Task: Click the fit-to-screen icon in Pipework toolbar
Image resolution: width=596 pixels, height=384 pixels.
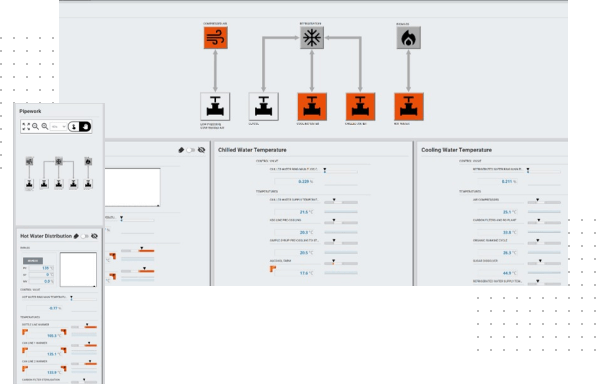Action: click(x=26, y=126)
